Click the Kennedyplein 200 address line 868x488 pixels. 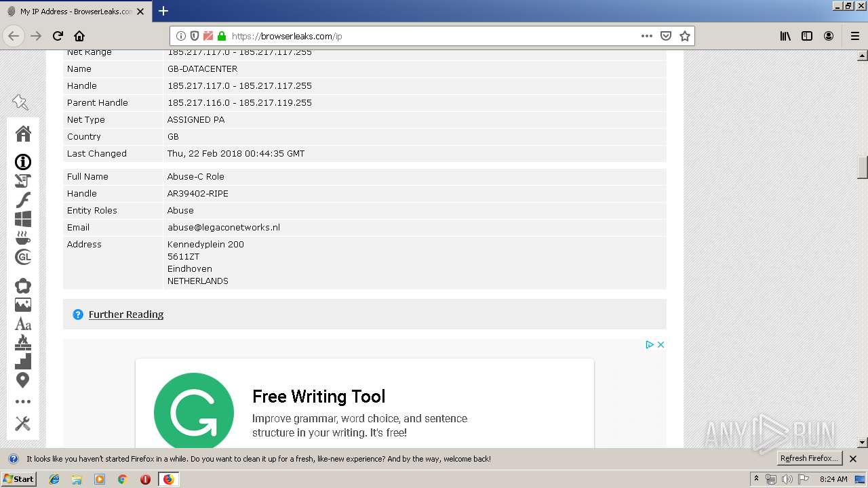205,245
